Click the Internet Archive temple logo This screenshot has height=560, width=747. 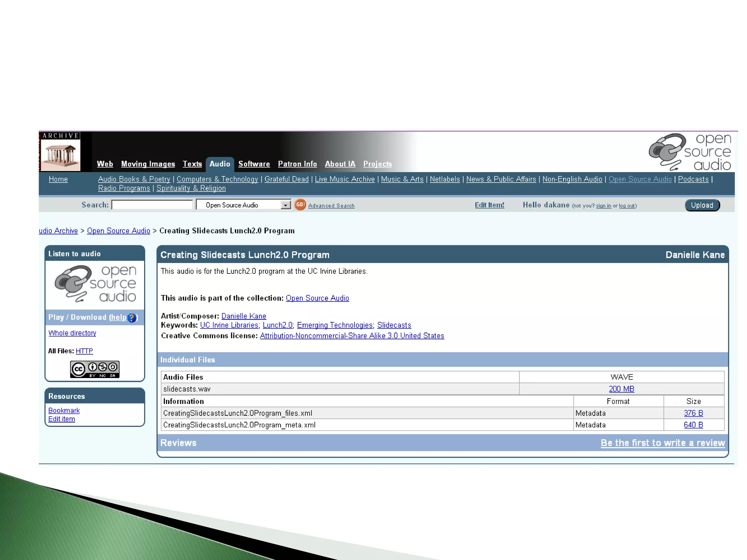[x=60, y=155]
